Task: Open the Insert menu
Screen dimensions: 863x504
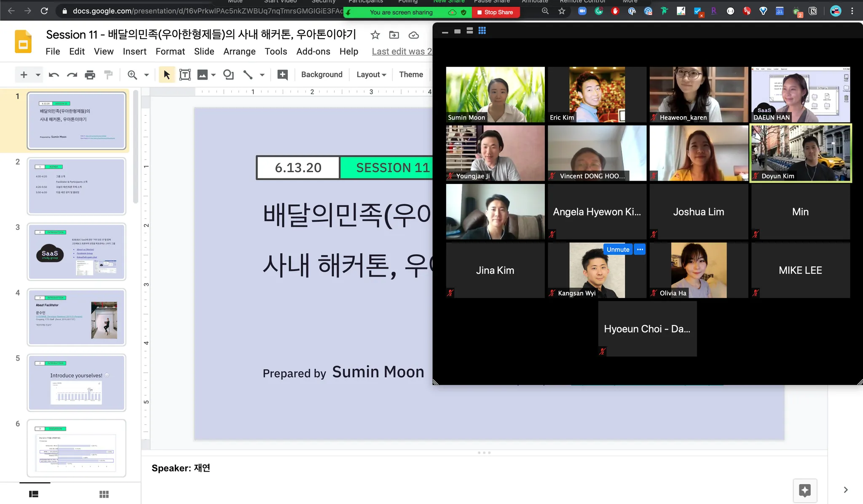Action: point(134,51)
